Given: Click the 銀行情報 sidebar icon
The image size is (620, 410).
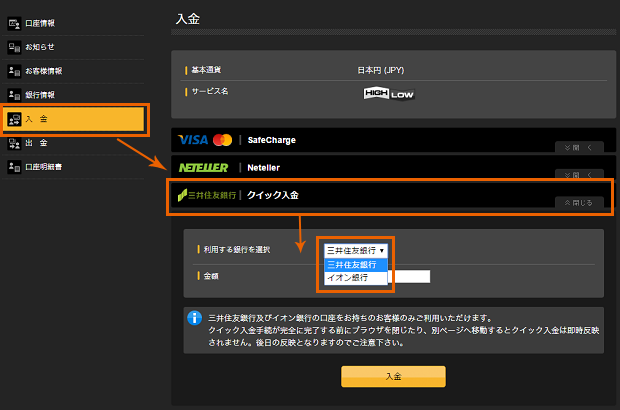Looking at the screenshot, I should tap(14, 95).
